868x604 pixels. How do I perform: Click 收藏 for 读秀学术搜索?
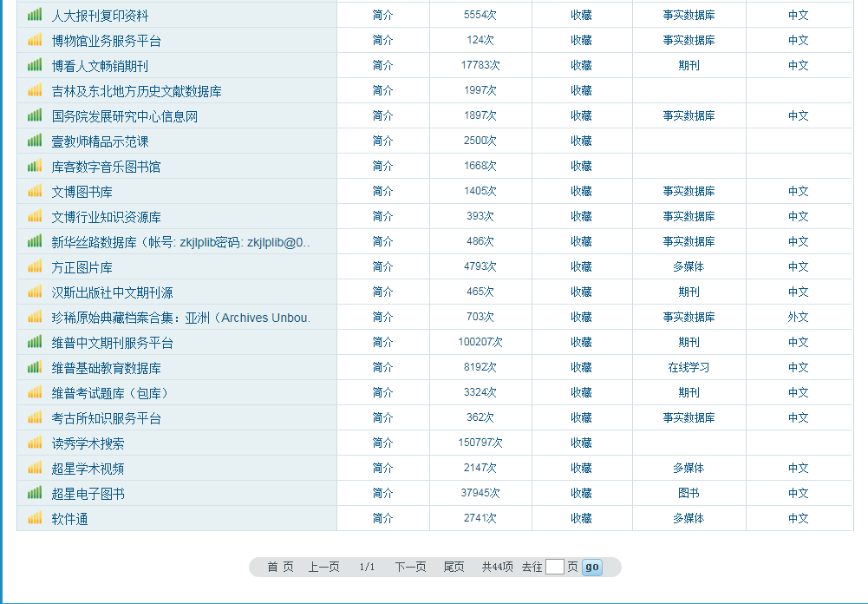[581, 443]
